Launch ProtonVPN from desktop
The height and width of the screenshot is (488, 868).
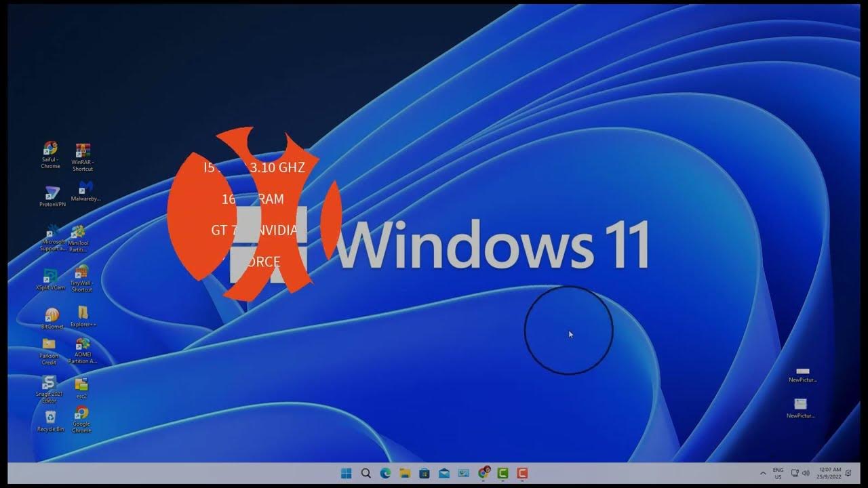(x=52, y=197)
